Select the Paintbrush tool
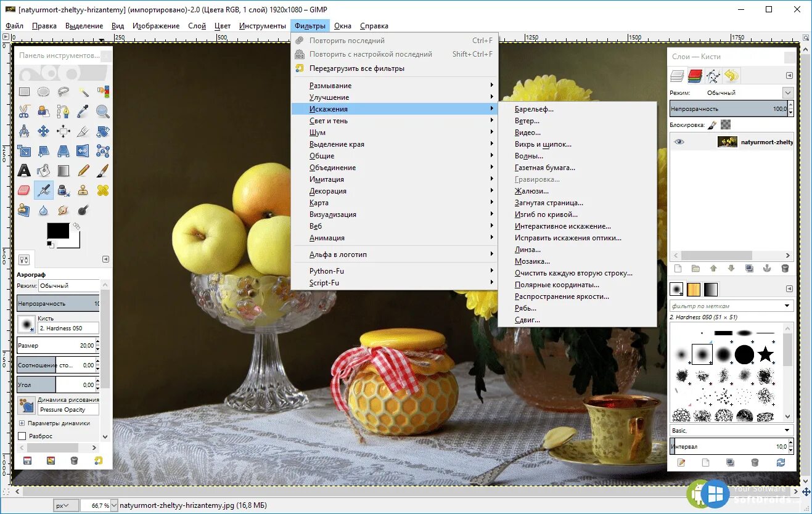This screenshot has width=812, height=514. click(x=103, y=171)
